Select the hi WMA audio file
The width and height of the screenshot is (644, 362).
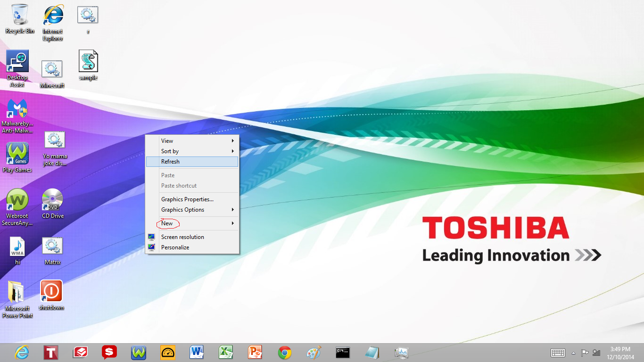[x=17, y=251]
